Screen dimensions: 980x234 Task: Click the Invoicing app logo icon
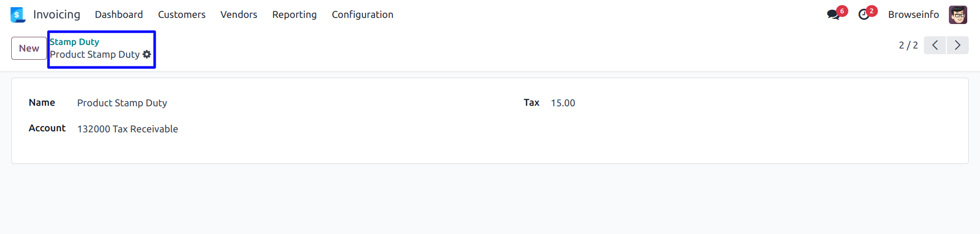point(18,15)
